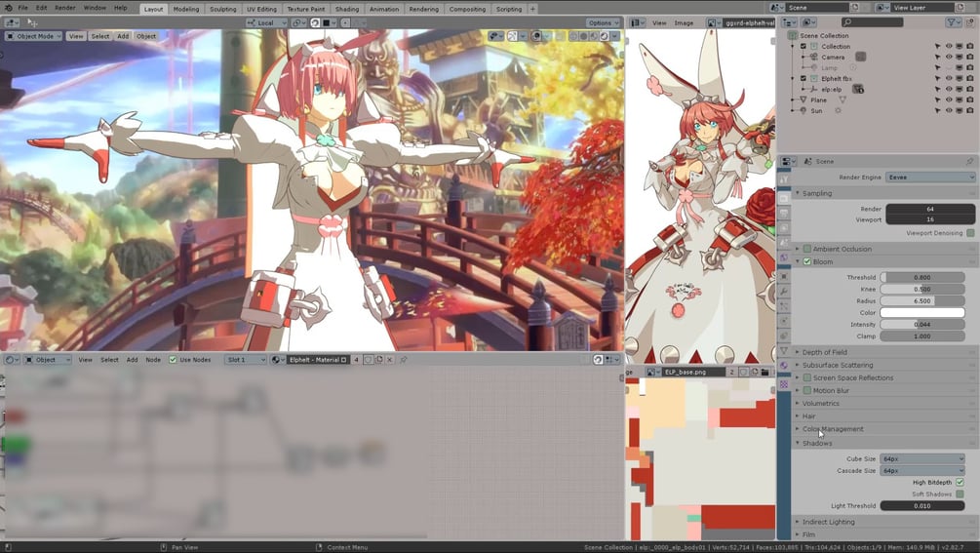The height and width of the screenshot is (553, 980).
Task: Click the Options button in viewport header
Action: 603,22
